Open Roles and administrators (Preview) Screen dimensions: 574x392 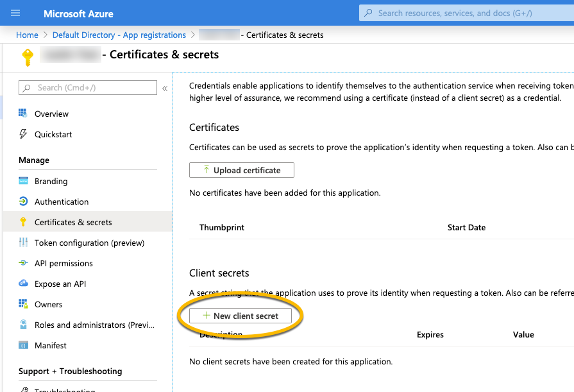94,325
